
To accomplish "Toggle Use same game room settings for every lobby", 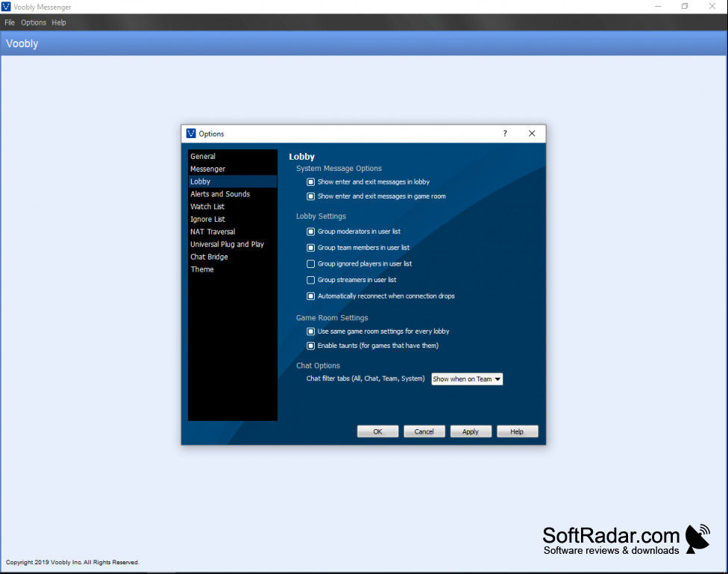I will 310,331.
